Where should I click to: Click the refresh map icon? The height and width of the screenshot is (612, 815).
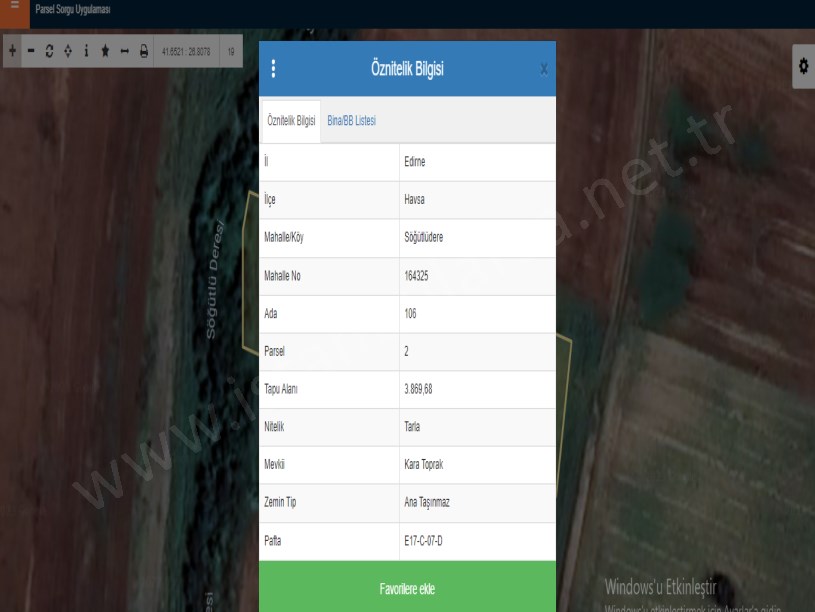pyautogui.click(x=49, y=51)
